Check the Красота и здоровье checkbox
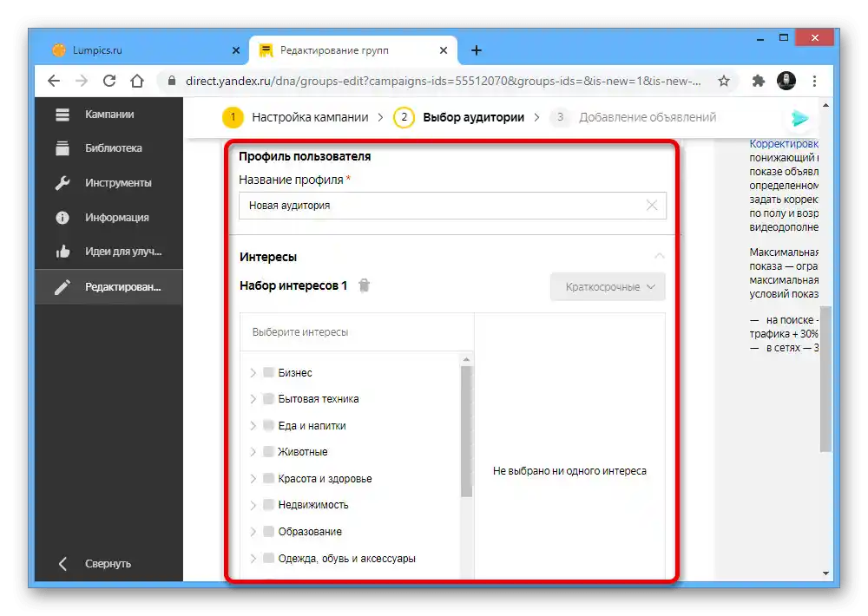 268,478
